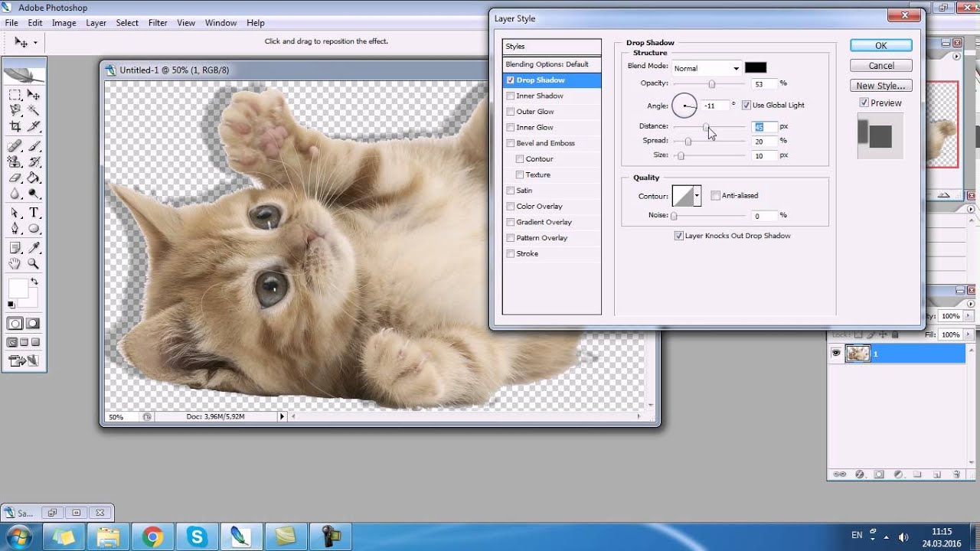
Task: Click the New Style button
Action: [880, 85]
